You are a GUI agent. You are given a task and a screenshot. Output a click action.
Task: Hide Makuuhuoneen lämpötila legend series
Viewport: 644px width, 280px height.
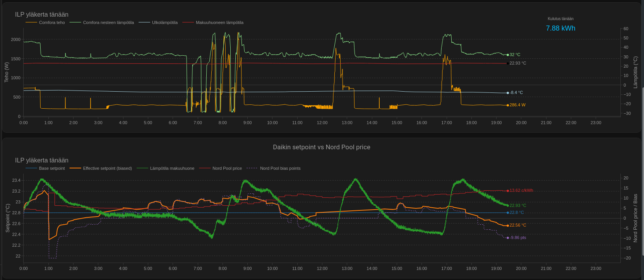(x=219, y=22)
